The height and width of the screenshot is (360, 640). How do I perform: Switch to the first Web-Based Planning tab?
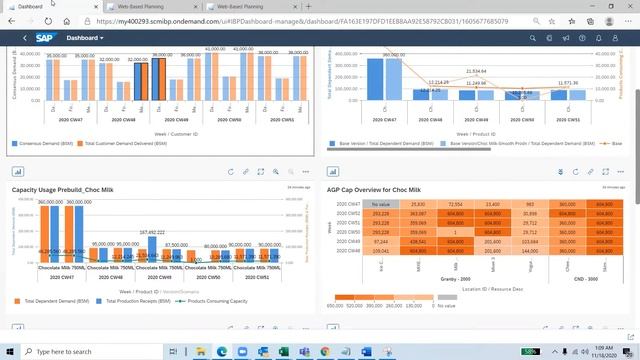(152, 7)
